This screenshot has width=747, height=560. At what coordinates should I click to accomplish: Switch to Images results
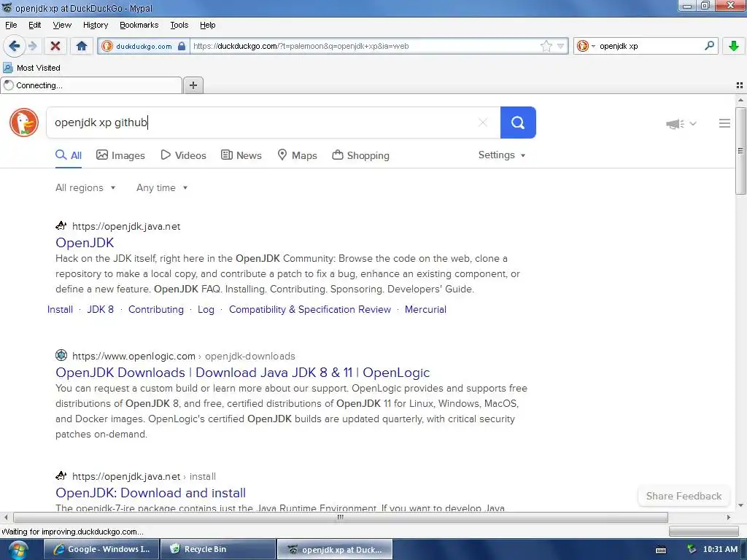pos(120,155)
